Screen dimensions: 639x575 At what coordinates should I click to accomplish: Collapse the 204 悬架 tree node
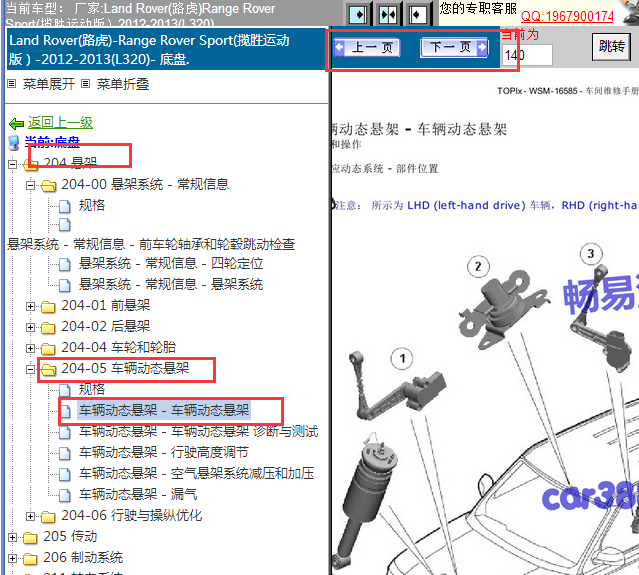click(13, 164)
